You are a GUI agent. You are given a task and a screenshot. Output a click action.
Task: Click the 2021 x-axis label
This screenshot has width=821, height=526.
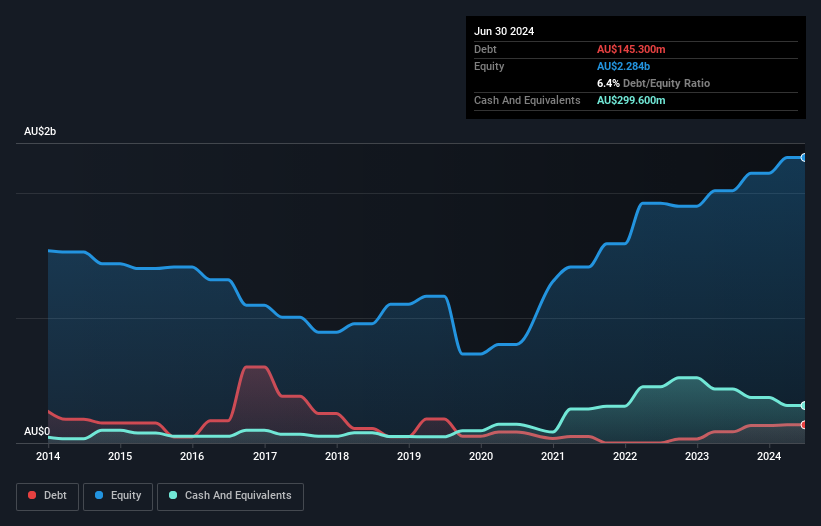point(553,456)
